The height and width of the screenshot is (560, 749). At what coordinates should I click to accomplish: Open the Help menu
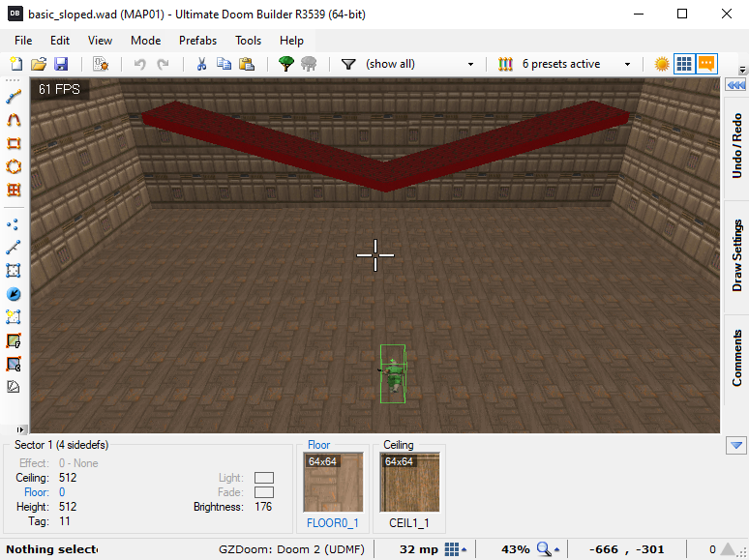point(291,41)
